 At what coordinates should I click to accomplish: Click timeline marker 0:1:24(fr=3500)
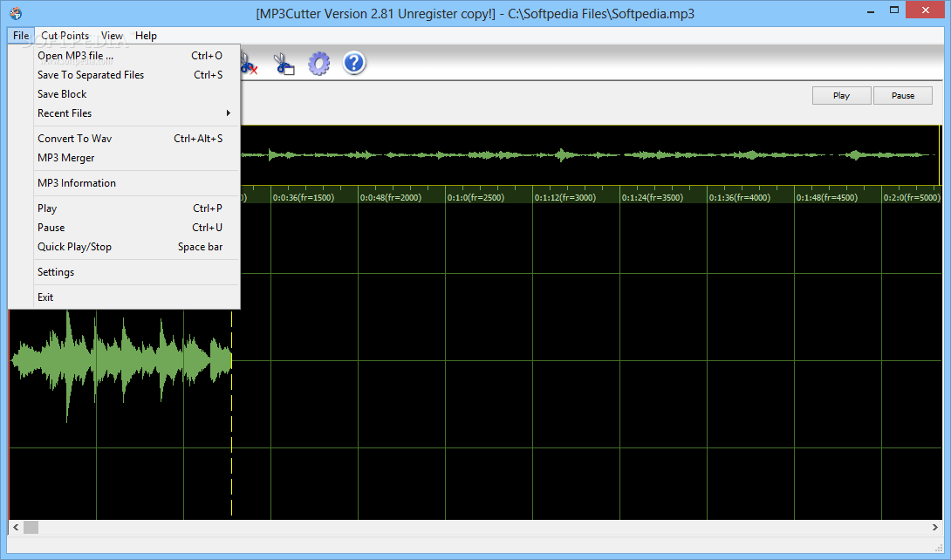point(653,198)
